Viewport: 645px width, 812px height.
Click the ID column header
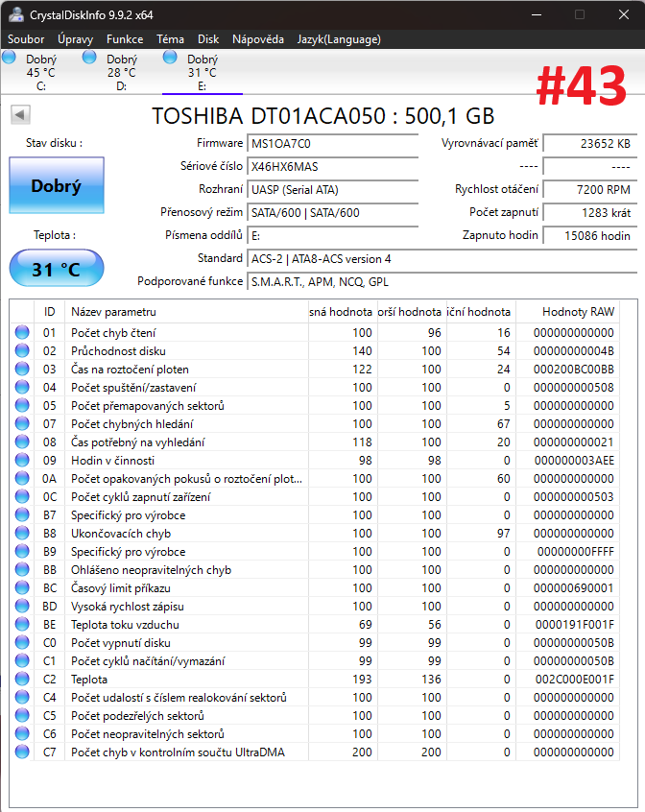tap(49, 312)
